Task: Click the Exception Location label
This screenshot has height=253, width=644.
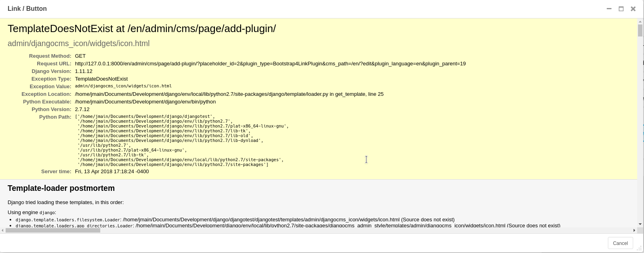Action: [x=47, y=94]
